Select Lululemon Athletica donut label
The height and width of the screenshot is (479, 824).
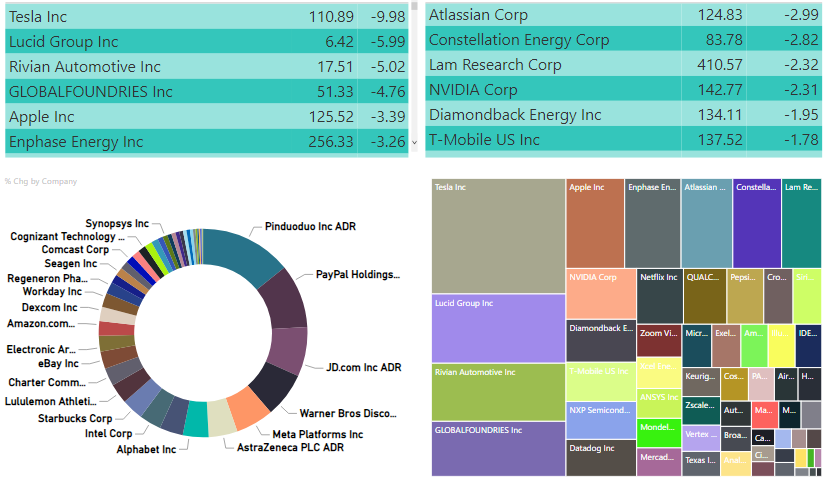point(50,402)
